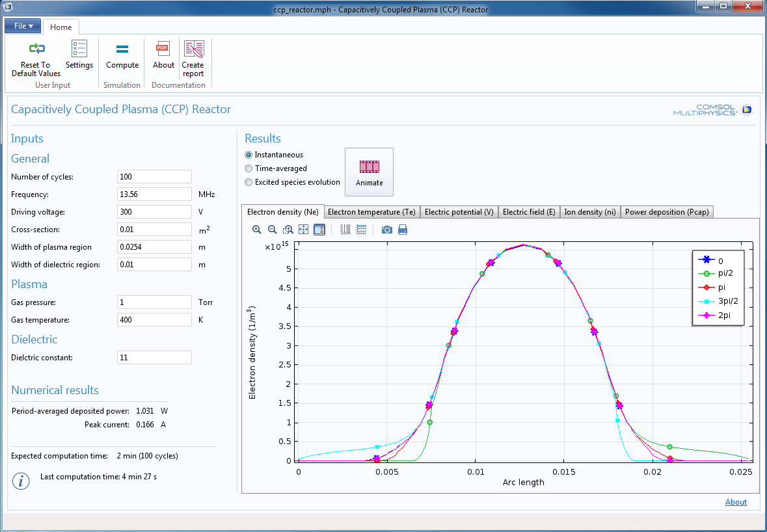The height and width of the screenshot is (532, 767).
Task: Open Create report in Documentation group
Action: coord(193,59)
